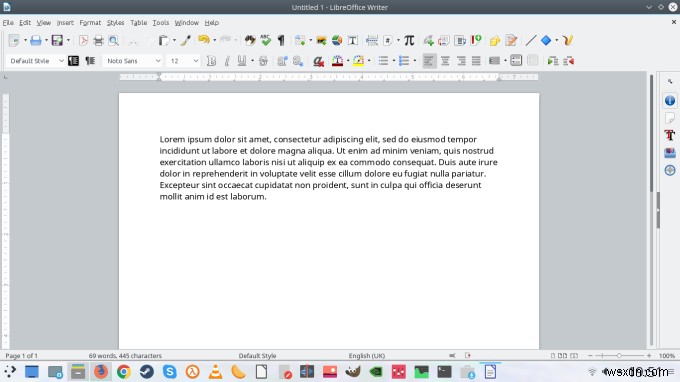680x382 pixels.
Task: Print the document via printer icon
Action: [98, 40]
